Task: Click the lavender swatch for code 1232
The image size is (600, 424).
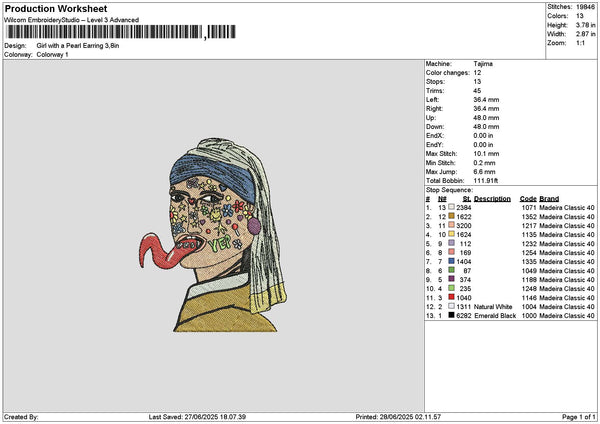Action: (x=452, y=243)
